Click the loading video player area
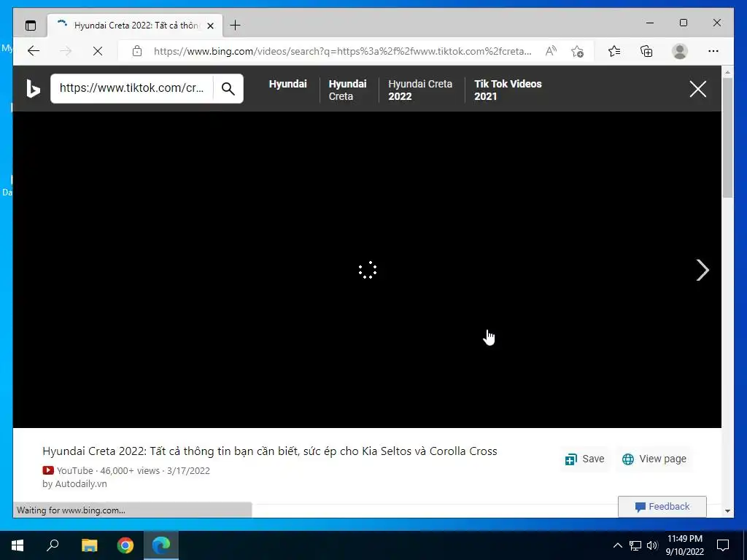This screenshot has height=560, width=747. coord(367,270)
